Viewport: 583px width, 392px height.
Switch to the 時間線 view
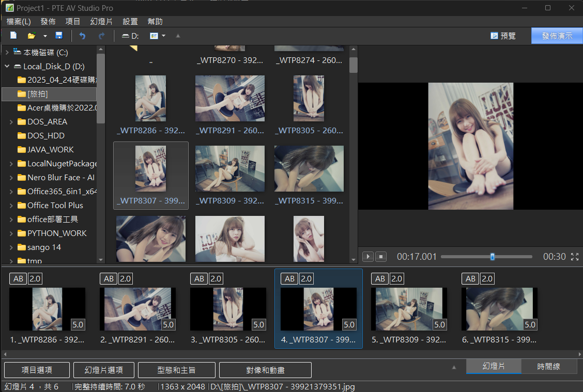click(548, 366)
